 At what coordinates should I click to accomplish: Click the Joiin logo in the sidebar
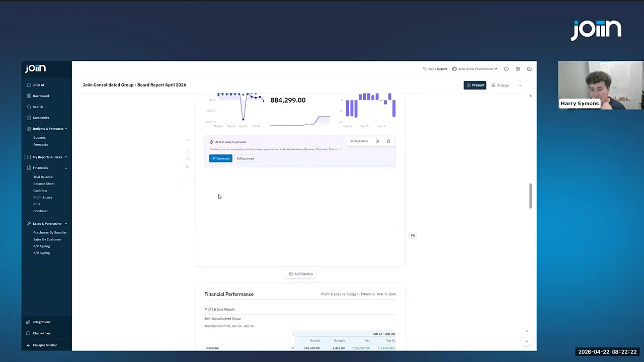(x=36, y=69)
